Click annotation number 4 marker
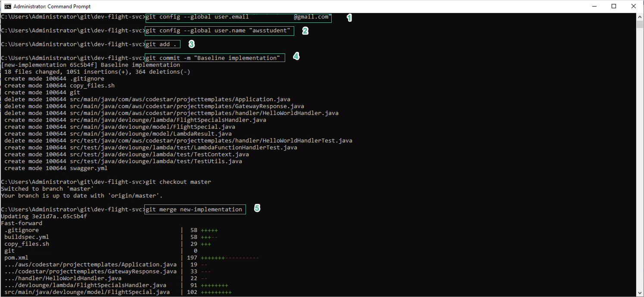The image size is (644, 297). pos(296,56)
